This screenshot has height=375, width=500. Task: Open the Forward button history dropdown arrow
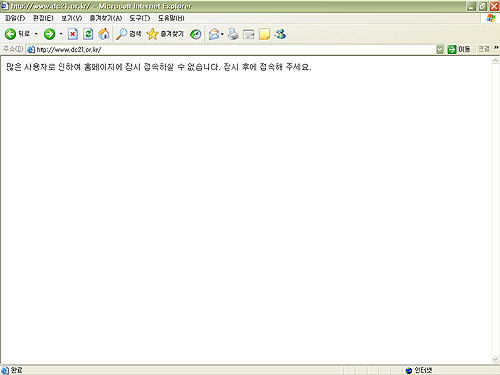(x=61, y=34)
